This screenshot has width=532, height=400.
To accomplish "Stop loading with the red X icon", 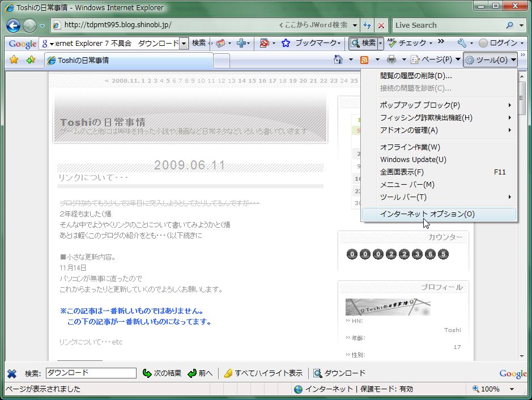I will (381, 25).
